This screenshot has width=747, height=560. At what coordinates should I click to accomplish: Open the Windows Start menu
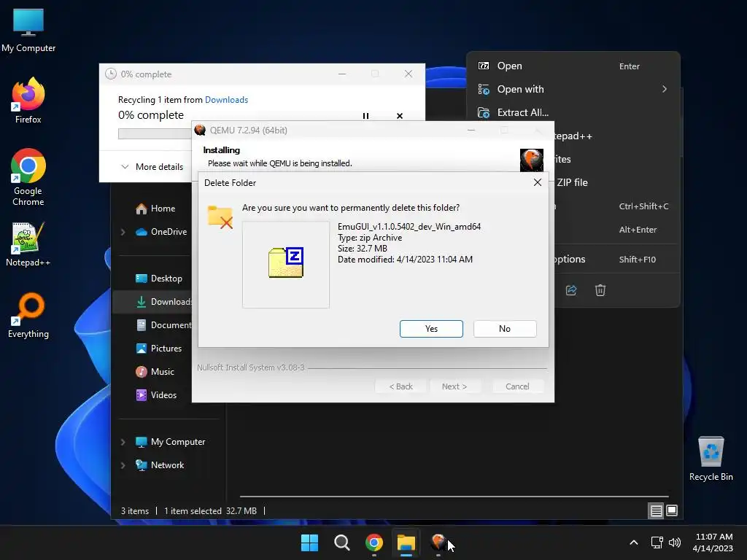(309, 542)
